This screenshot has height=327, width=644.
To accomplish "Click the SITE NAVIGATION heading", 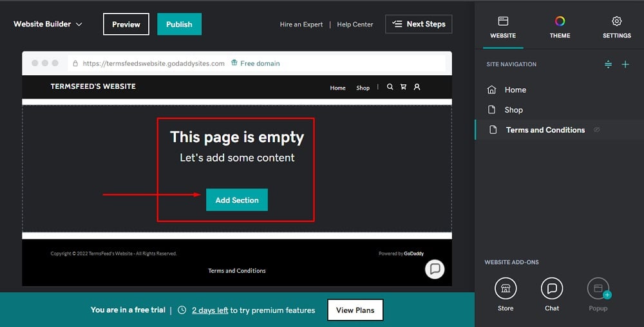I will pos(511,64).
